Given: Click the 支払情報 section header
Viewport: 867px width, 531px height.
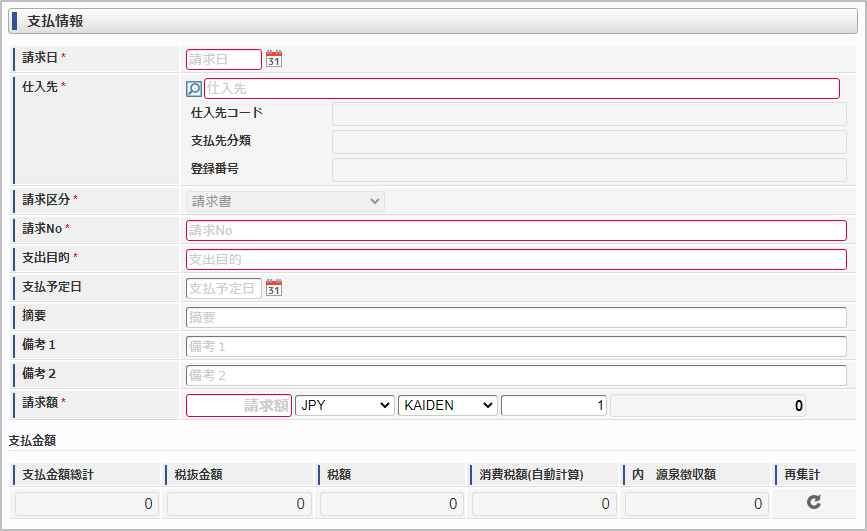Looking at the screenshot, I should click(433, 21).
